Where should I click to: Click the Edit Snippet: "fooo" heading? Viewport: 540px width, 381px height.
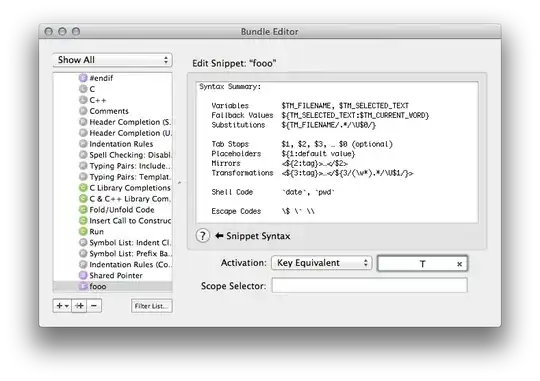(x=234, y=63)
